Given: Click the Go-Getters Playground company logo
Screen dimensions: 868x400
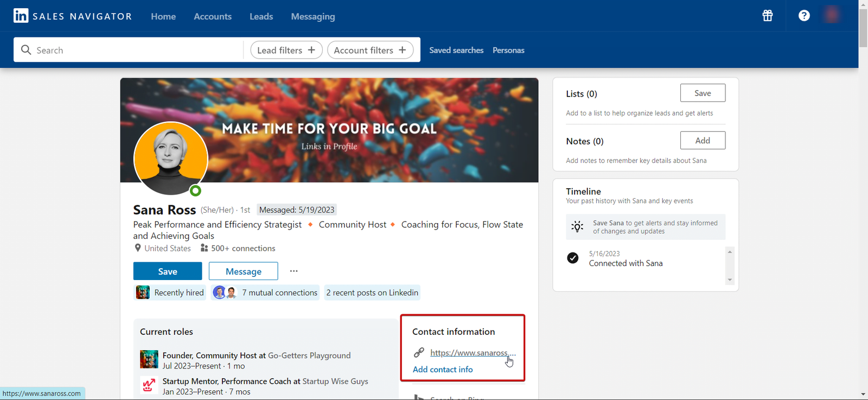Looking at the screenshot, I should tap(149, 359).
